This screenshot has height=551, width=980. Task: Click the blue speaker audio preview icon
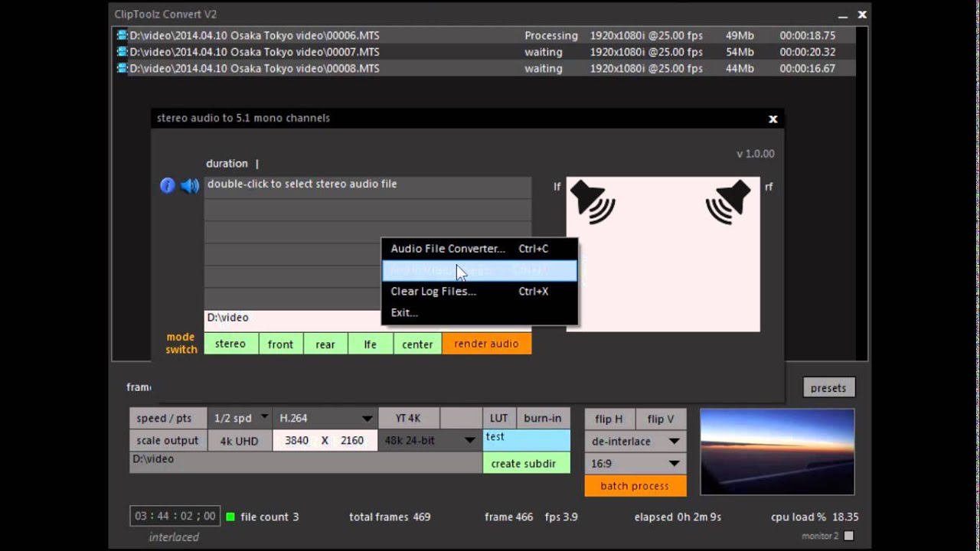tap(190, 185)
